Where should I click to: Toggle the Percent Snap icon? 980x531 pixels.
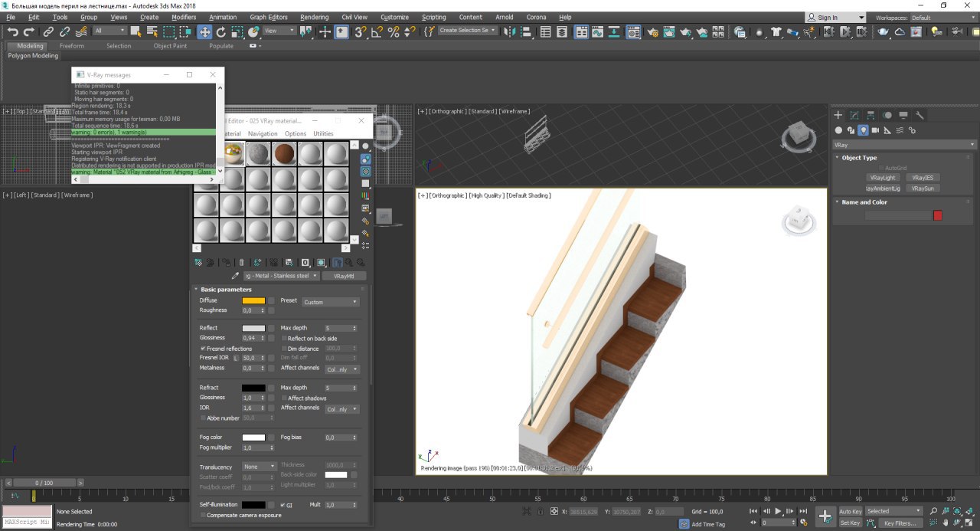(394, 31)
